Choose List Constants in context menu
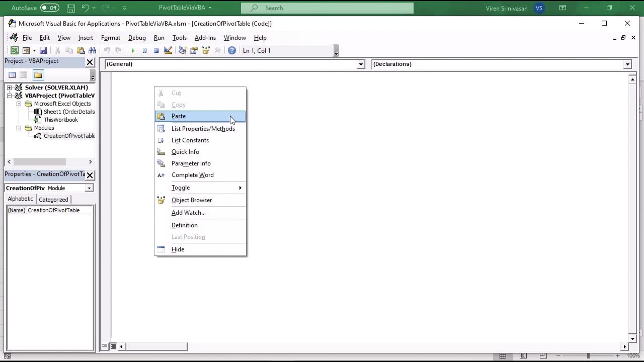Image resolution: width=644 pixels, height=362 pixels. click(x=200, y=140)
